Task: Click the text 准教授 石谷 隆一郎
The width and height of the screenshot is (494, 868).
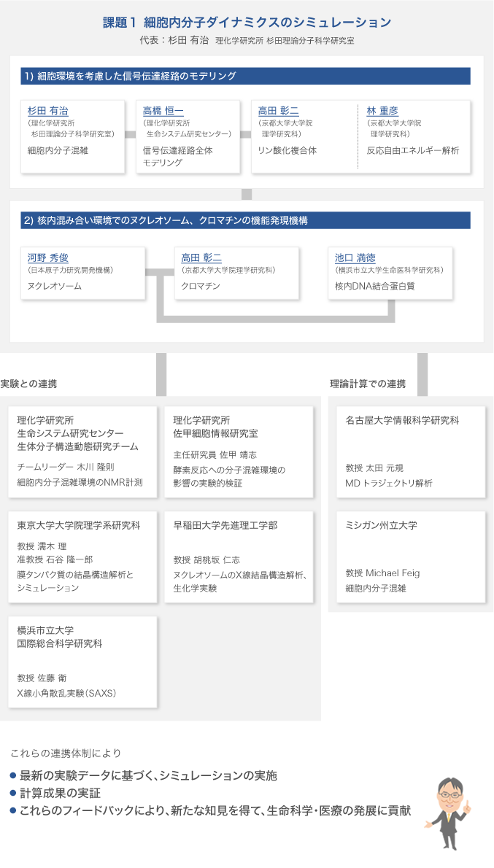Action: 55,559
